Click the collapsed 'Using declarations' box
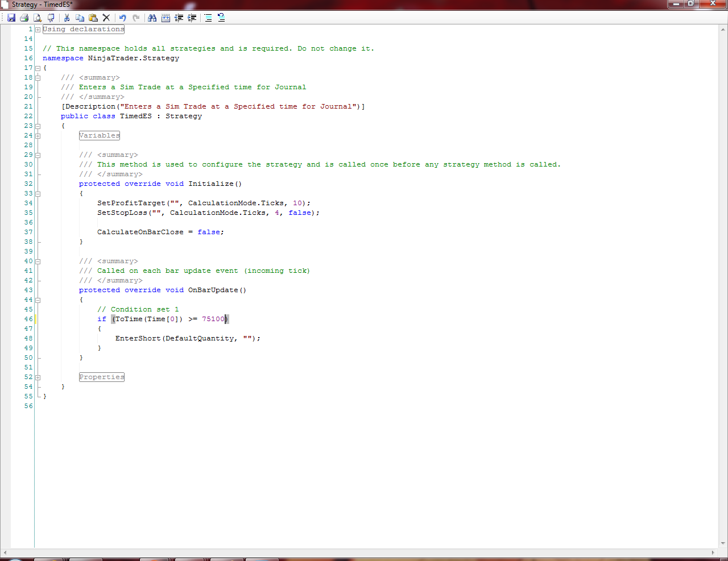 click(x=83, y=30)
